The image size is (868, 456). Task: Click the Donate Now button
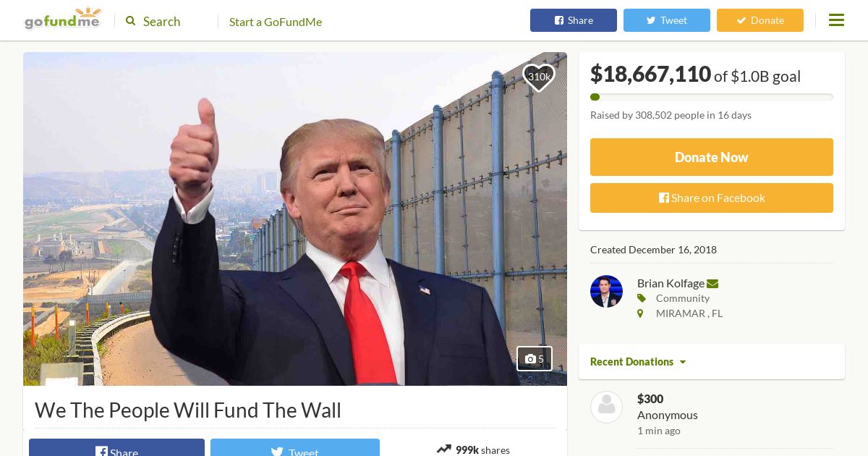[x=712, y=157]
